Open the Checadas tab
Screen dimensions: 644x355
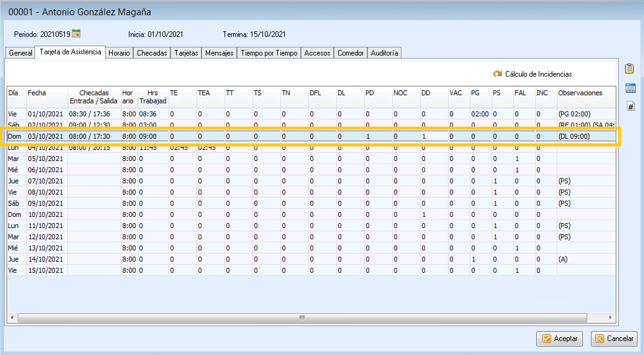152,53
